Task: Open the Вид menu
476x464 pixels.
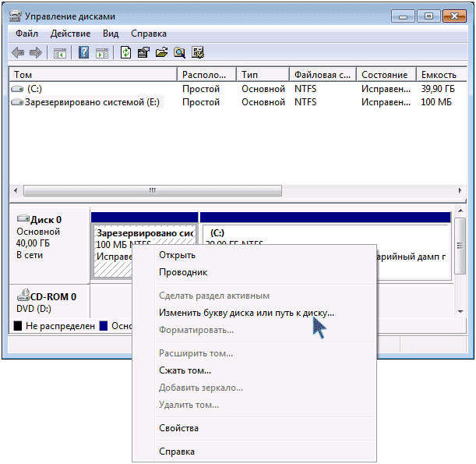Action: pos(111,34)
